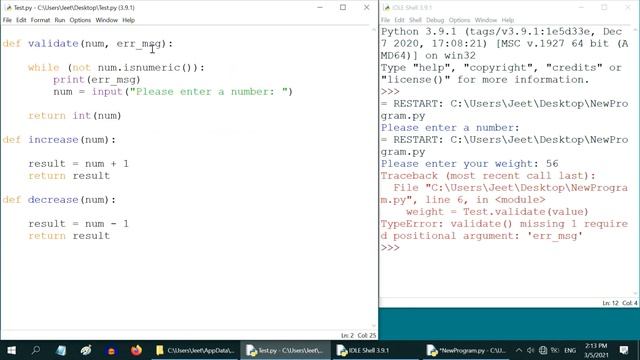The width and height of the screenshot is (640, 360).
Task: Open Help menu in Test.py editor
Action: pos(128,20)
